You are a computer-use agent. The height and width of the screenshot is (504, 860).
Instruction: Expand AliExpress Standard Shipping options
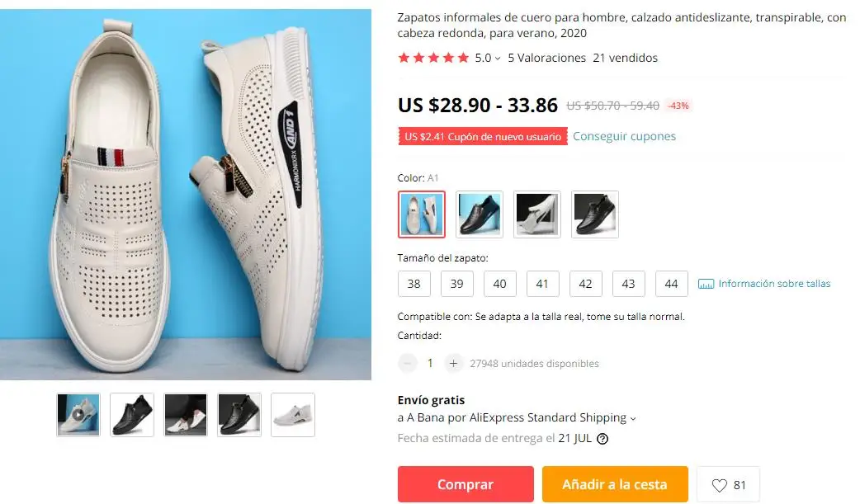click(633, 418)
